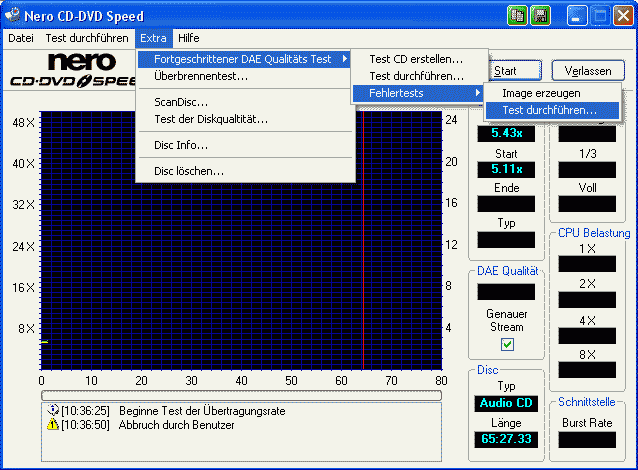Toggle the Genauer Stream checkbox

click(507, 344)
